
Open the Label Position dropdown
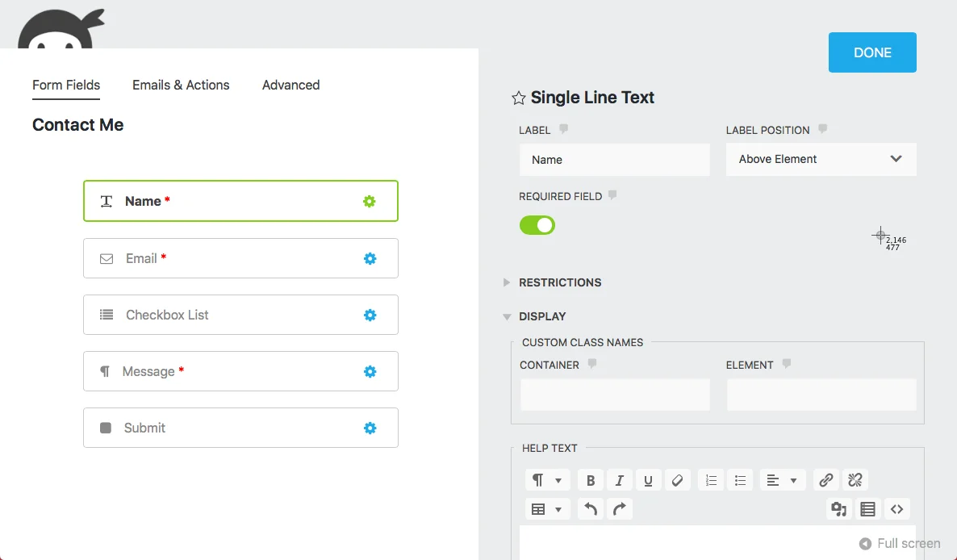pyautogui.click(x=821, y=159)
